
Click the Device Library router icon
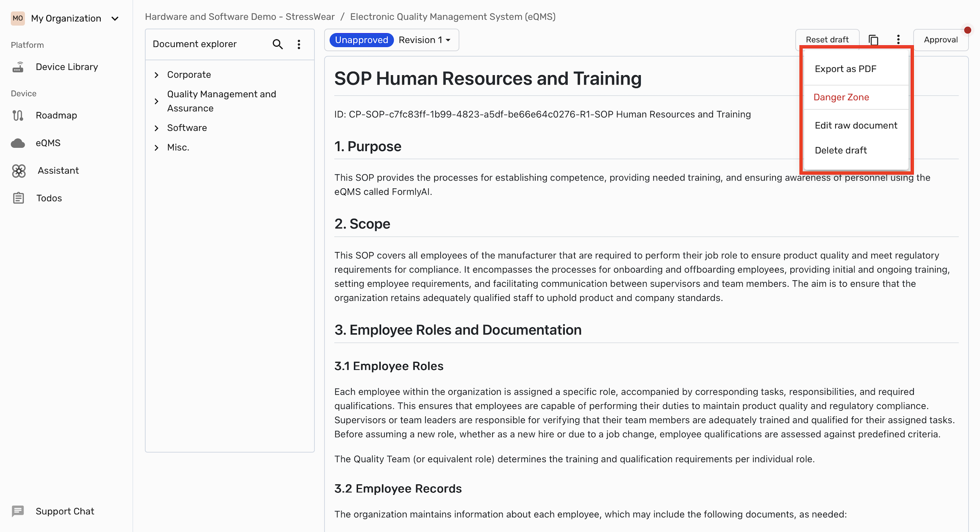point(18,67)
